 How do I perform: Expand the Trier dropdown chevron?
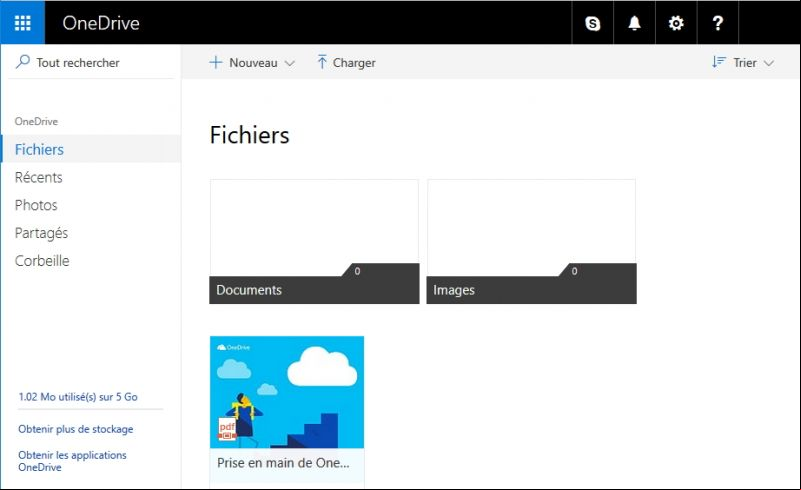pos(769,63)
